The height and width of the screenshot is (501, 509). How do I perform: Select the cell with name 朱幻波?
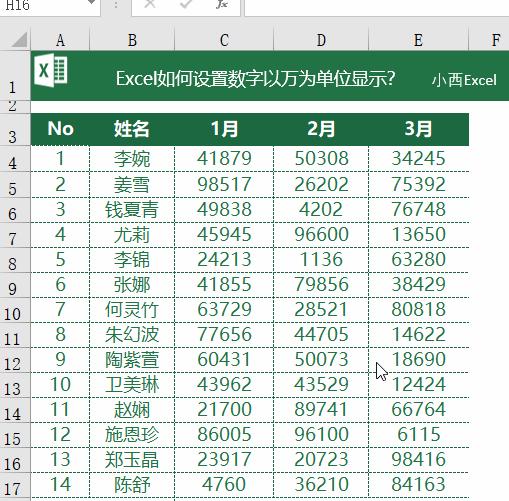pyautogui.click(x=132, y=335)
